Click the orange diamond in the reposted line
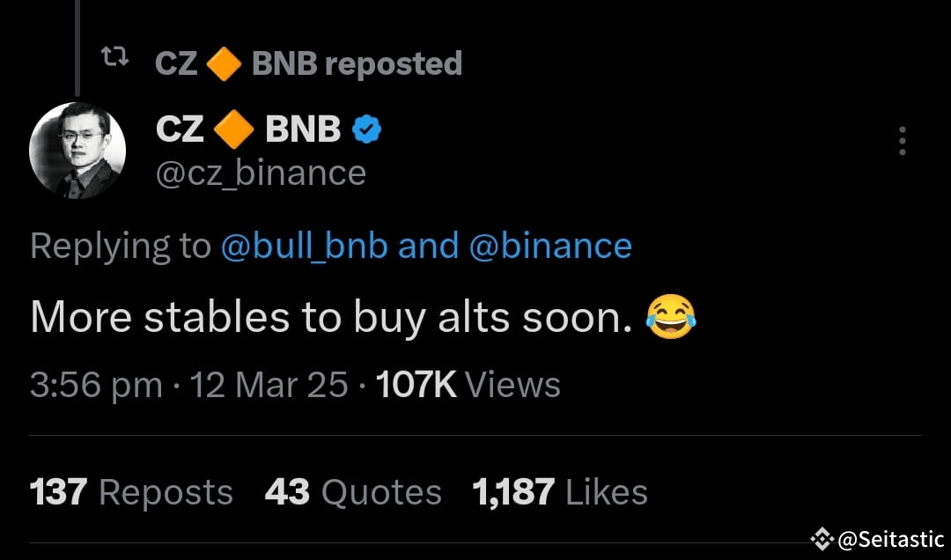This screenshot has height=560, width=951. pyautogui.click(x=225, y=64)
